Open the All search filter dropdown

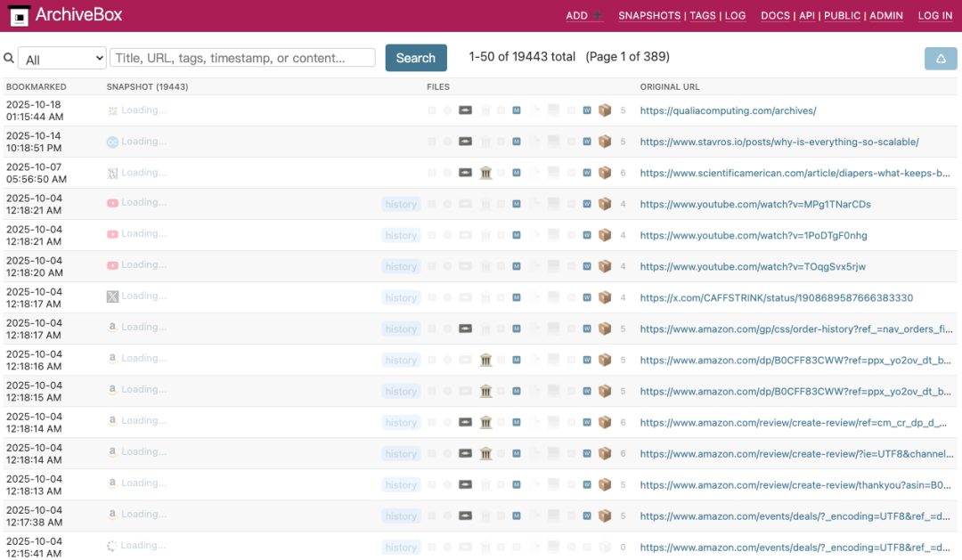pyautogui.click(x=61, y=59)
